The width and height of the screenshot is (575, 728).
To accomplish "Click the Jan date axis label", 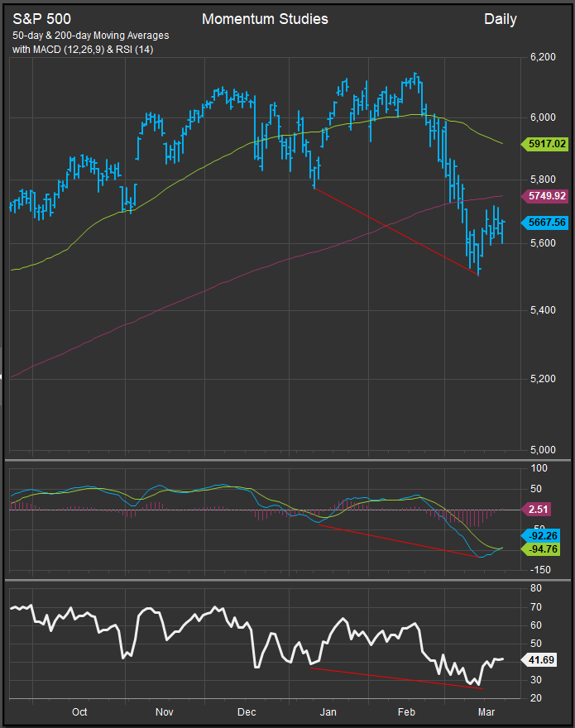I will [328, 712].
